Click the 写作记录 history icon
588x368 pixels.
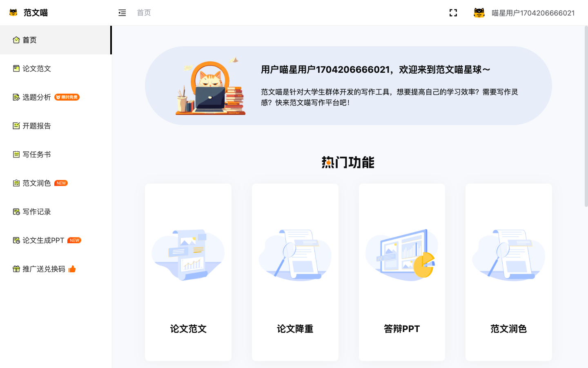16,212
